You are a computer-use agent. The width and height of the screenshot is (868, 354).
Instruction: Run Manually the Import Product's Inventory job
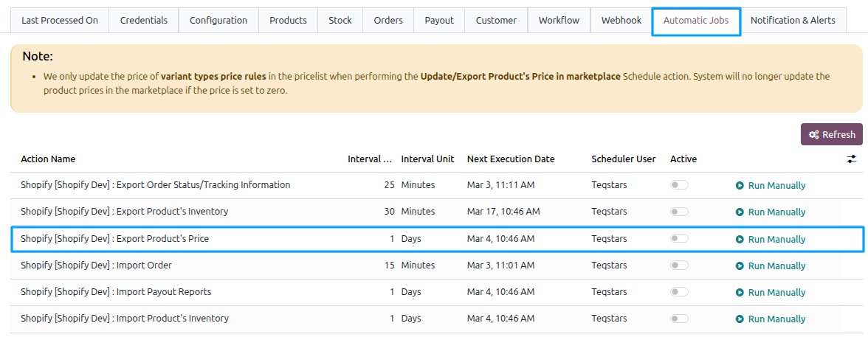tap(770, 319)
